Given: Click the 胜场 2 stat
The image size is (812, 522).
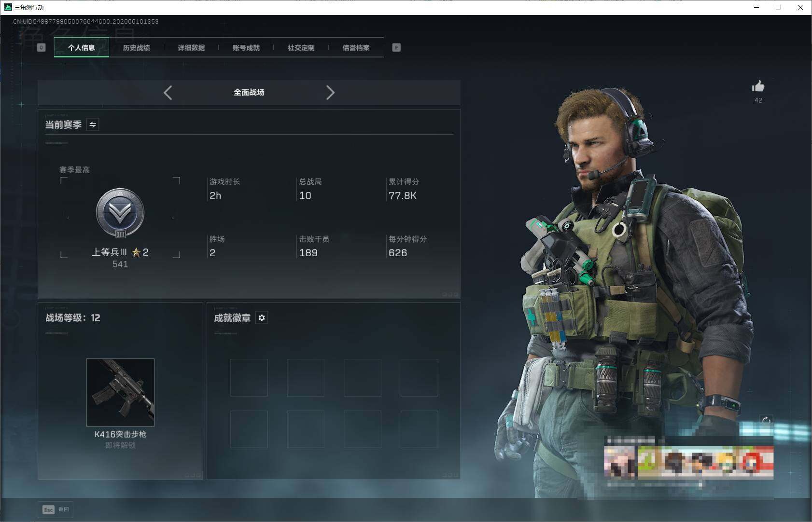Looking at the screenshot, I should point(217,246).
